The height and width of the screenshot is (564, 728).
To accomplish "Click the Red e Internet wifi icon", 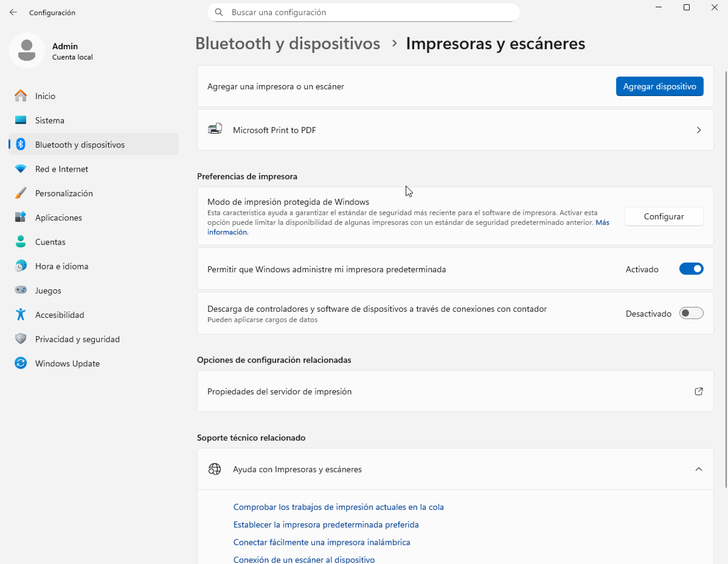I will (21, 169).
